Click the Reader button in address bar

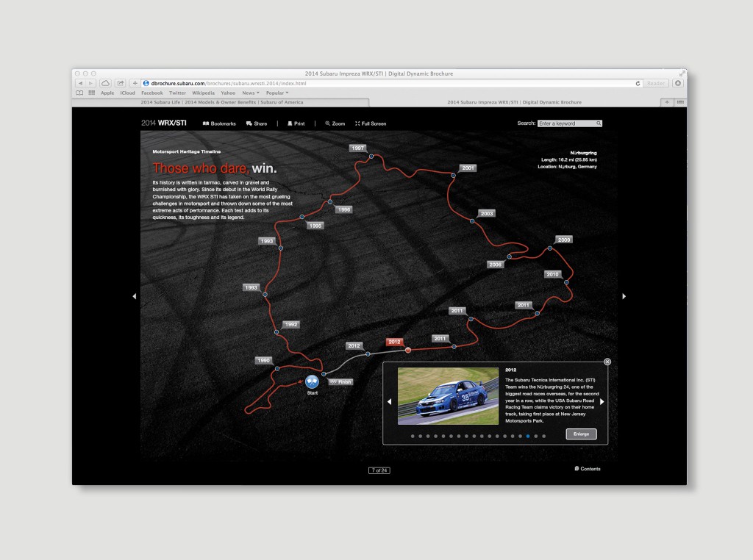[655, 84]
